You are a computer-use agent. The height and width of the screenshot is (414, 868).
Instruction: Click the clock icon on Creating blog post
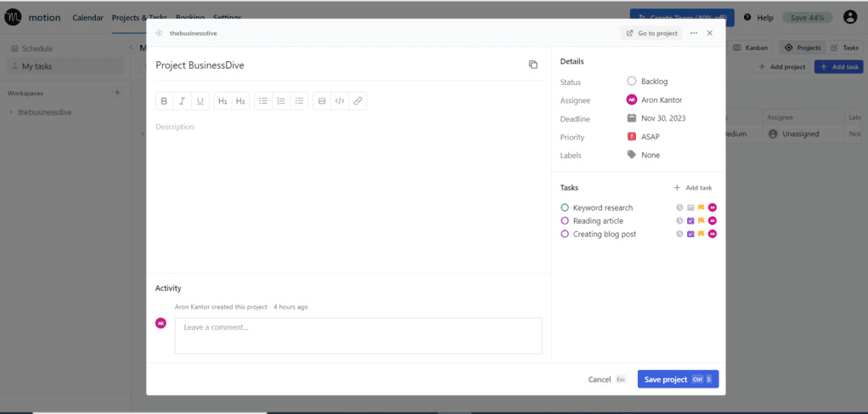(679, 235)
